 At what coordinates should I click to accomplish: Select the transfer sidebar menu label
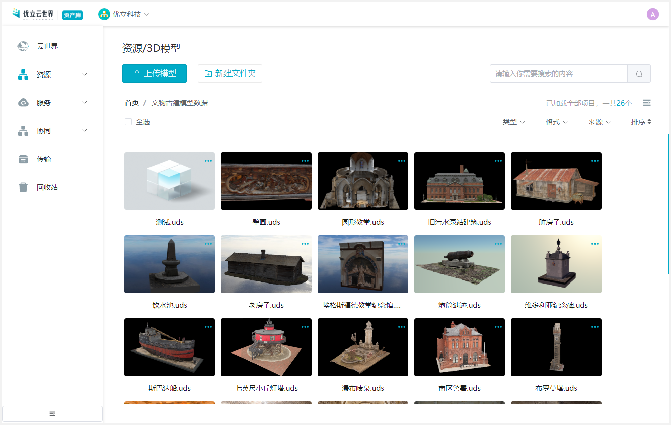[44, 159]
